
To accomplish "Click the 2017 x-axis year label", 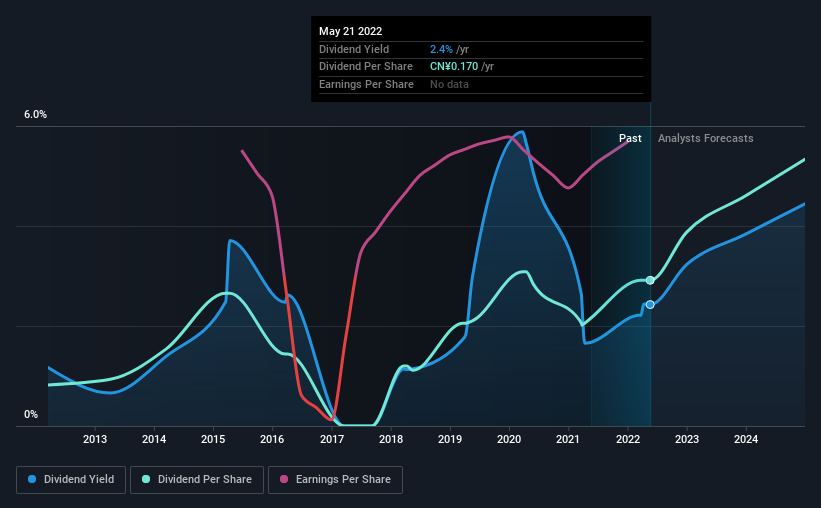I will pos(332,439).
